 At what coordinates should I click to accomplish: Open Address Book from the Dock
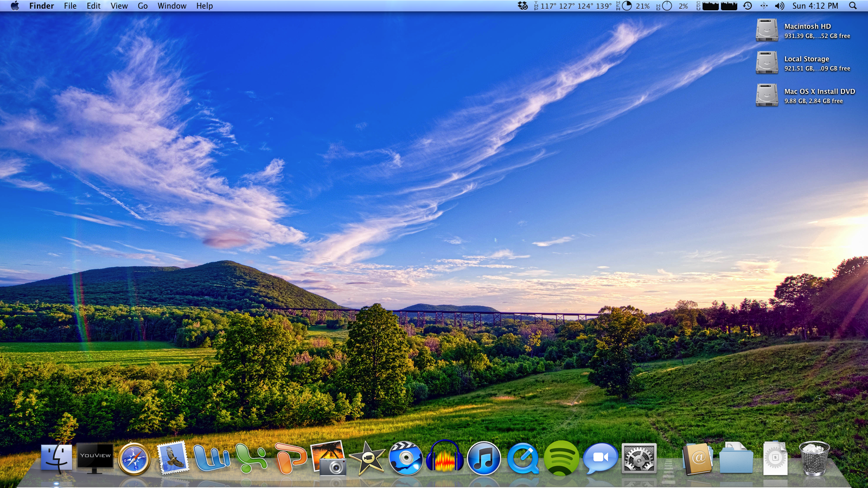point(698,459)
